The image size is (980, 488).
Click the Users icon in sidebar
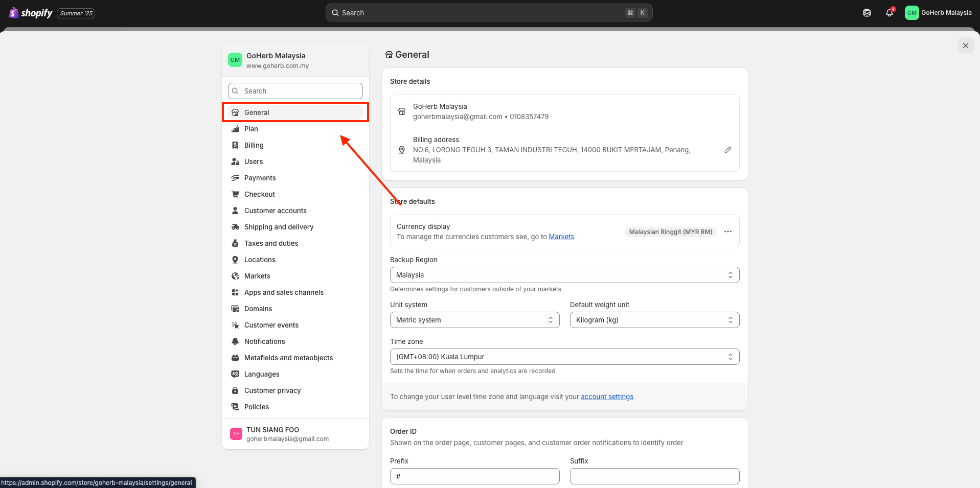click(235, 161)
